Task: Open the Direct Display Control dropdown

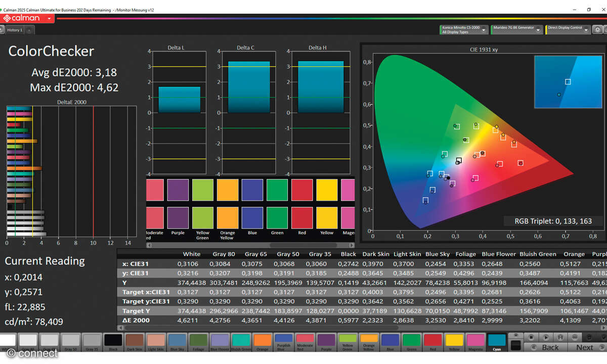Action: [569, 30]
